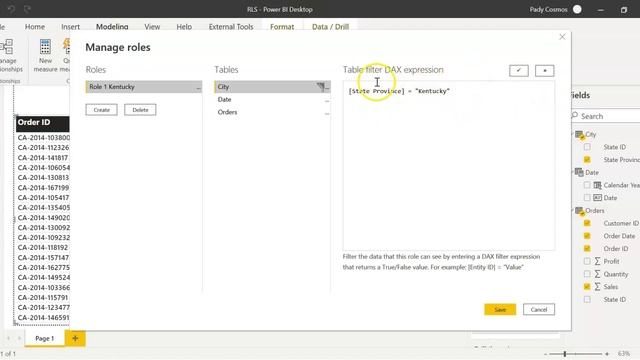Open the Data / Drill ribbon tab

[330, 27]
